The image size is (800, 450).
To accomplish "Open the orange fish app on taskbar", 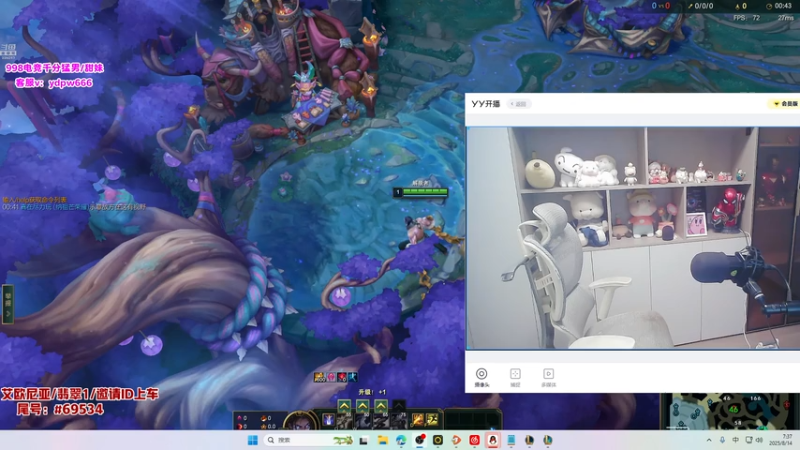I will [456, 440].
